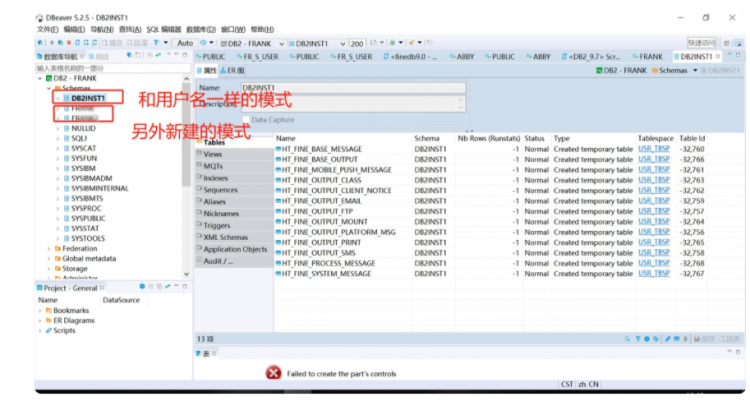The width and height of the screenshot is (750, 406).
Task: Open the 数据库(D) menu
Action: click(x=201, y=30)
